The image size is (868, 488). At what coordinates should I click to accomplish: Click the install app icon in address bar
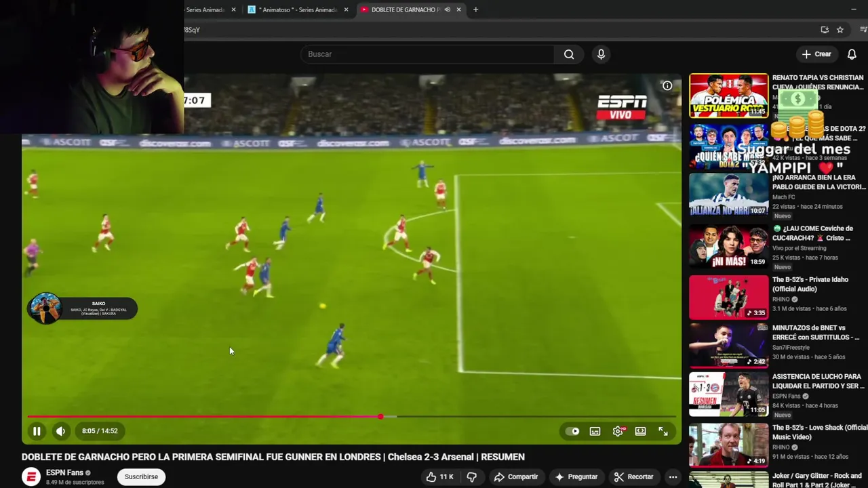point(825,30)
